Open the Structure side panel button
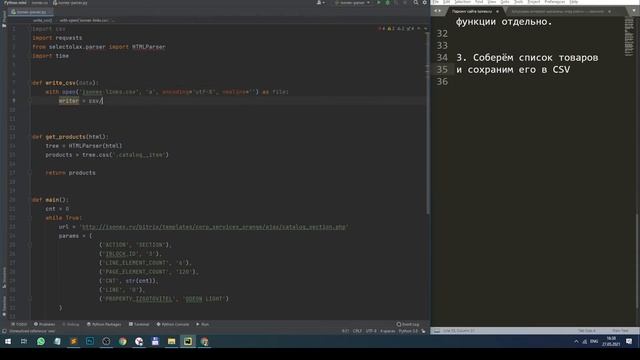640x360 pixels. tap(4, 277)
